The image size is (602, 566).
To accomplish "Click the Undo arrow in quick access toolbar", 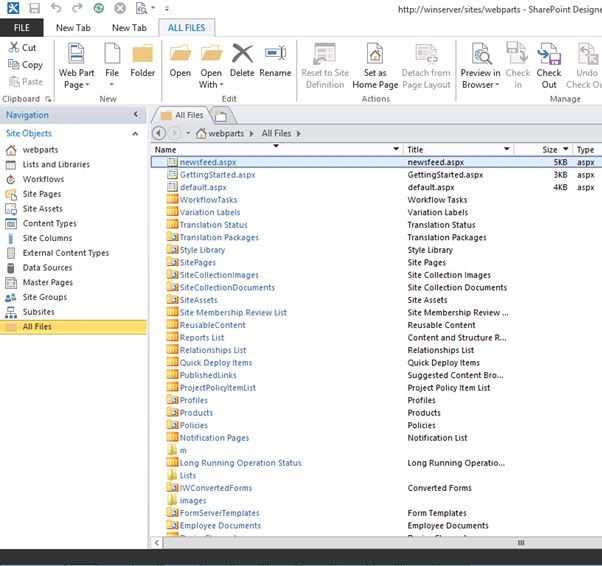I will click(56, 8).
